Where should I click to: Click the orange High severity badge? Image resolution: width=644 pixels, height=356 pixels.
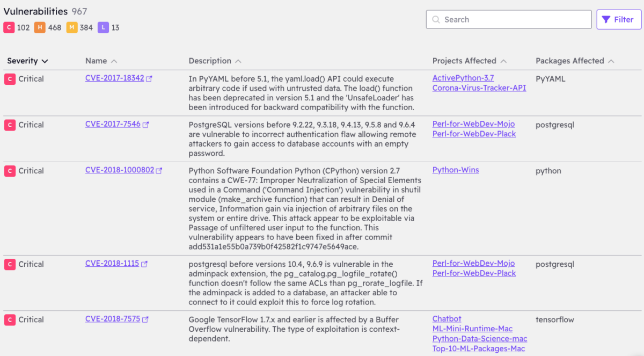pos(40,27)
